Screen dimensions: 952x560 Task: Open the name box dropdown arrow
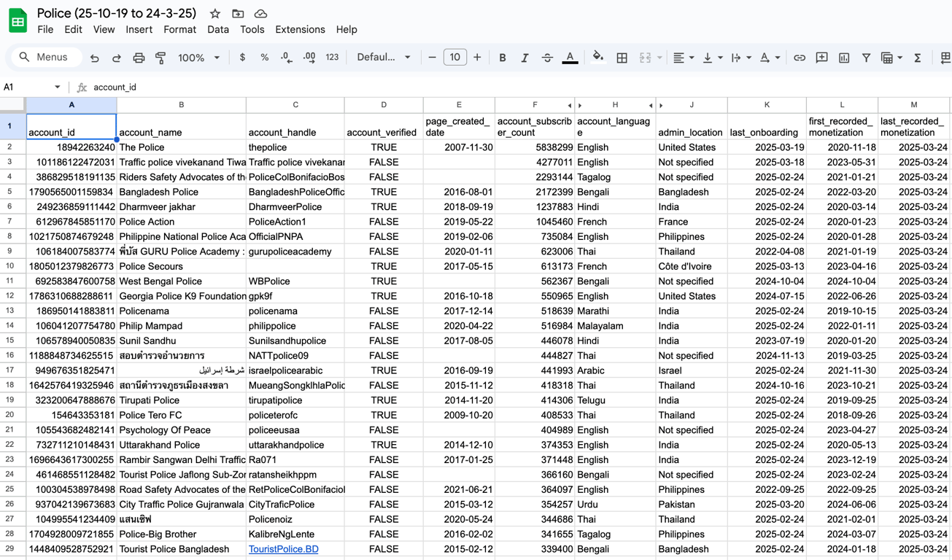[x=58, y=87]
